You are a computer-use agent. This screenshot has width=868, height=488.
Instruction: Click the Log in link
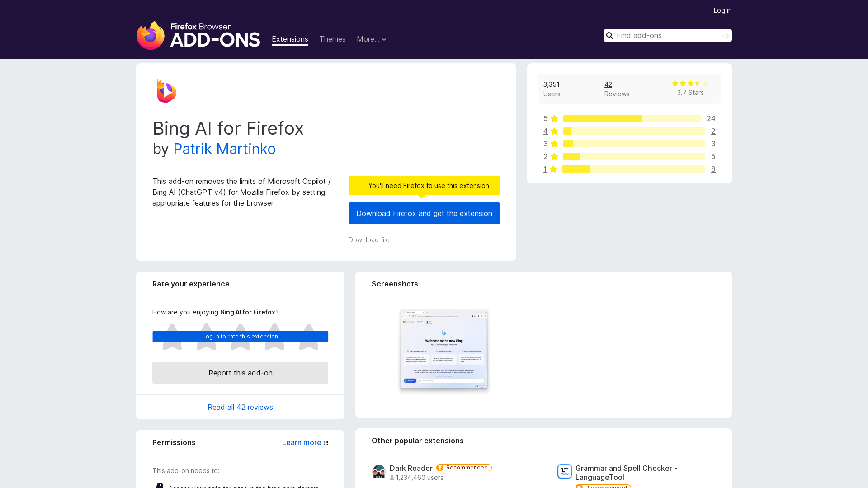click(x=722, y=10)
